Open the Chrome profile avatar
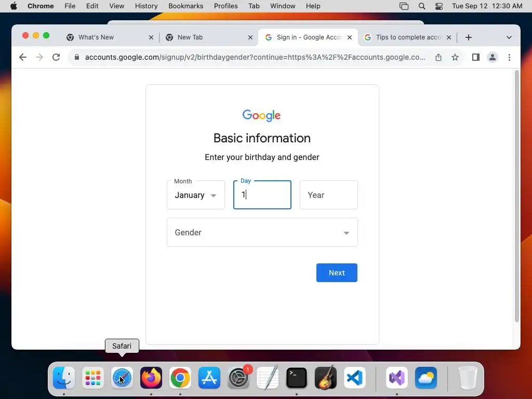The width and height of the screenshot is (532, 399). point(493,57)
